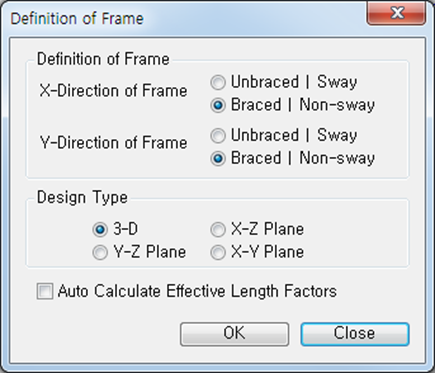Click the Definition of Frame title bar
Screen dimensions: 435x373
pos(187,18)
